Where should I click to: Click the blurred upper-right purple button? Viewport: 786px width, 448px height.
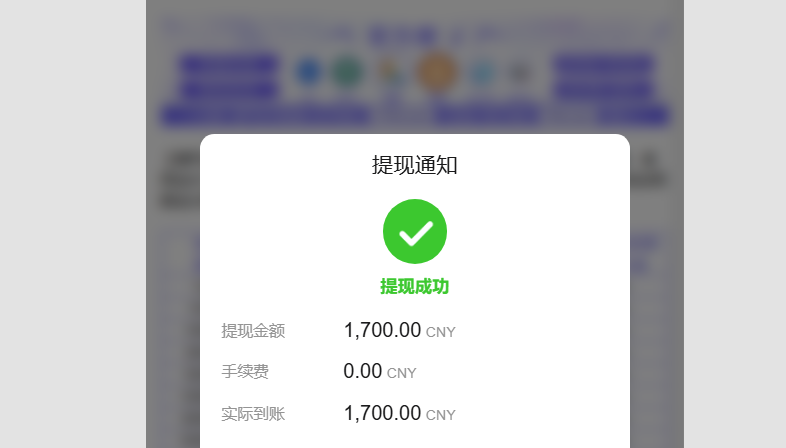click(604, 64)
